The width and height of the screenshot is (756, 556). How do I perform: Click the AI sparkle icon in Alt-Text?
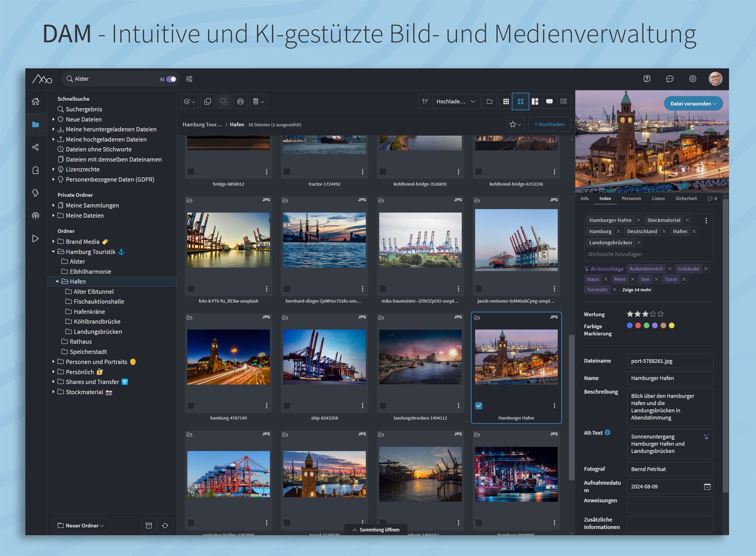pyautogui.click(x=706, y=437)
